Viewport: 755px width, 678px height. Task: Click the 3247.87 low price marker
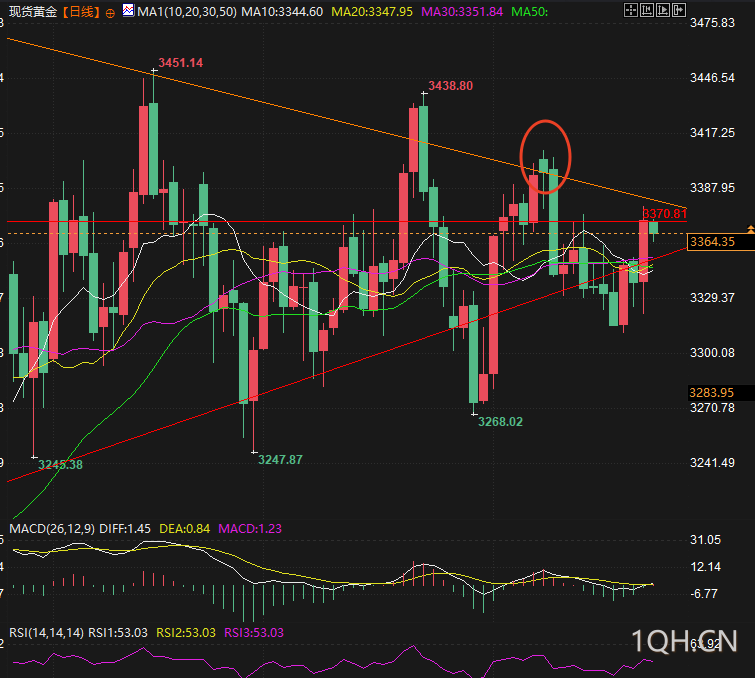coord(280,460)
